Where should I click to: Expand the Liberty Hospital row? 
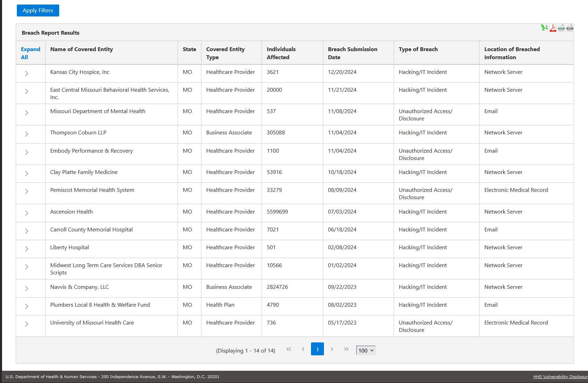27,249
